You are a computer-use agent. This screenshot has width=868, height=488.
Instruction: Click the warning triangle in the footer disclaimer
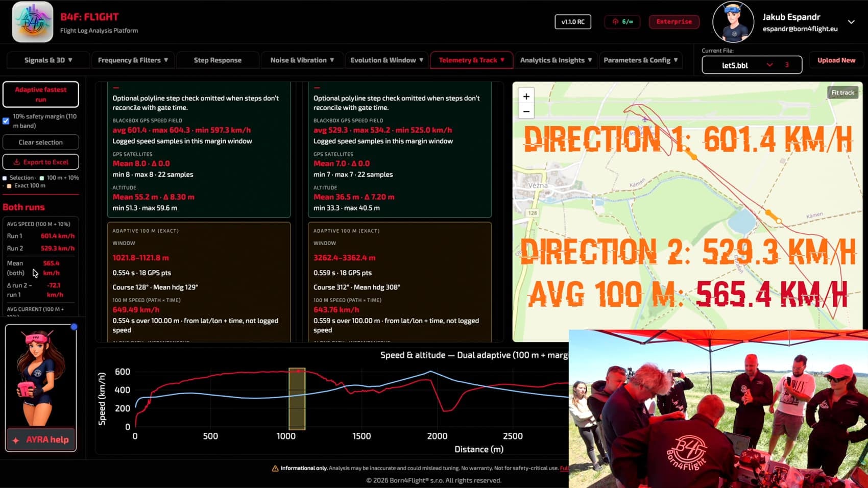(x=275, y=468)
